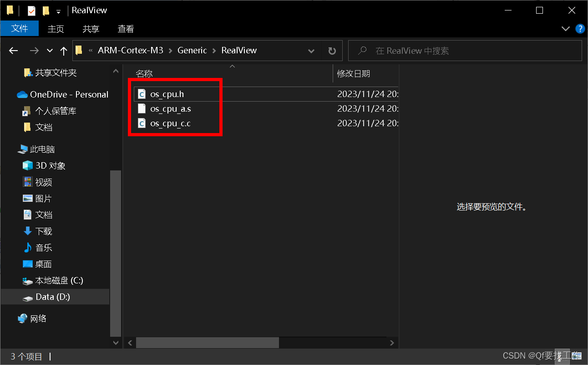588x365 pixels.
Task: Click ARM-Cortex-M3 in the address breadcrumb
Action: (x=130, y=51)
